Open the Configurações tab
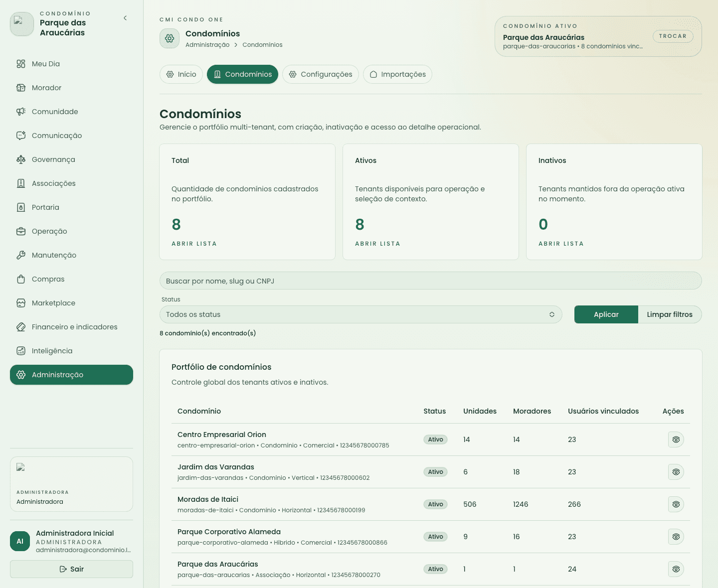 point(321,74)
